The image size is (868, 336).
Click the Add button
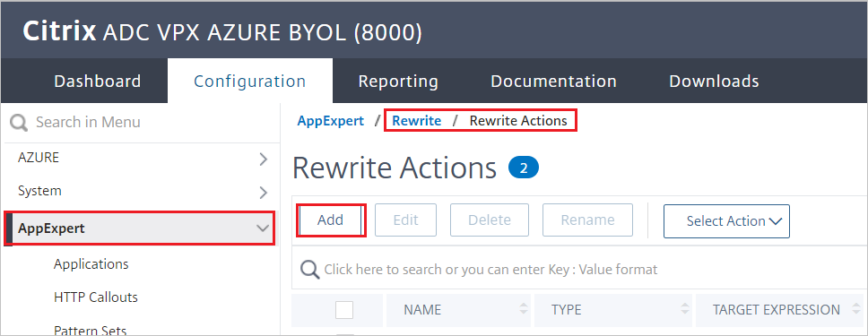pos(331,220)
